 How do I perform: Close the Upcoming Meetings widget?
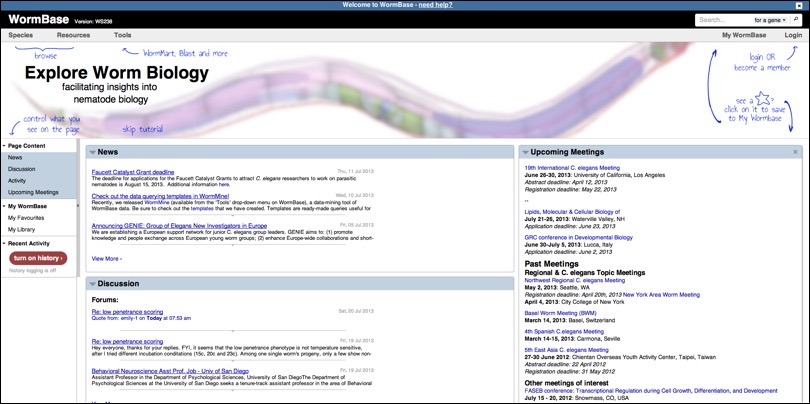pos(796,152)
